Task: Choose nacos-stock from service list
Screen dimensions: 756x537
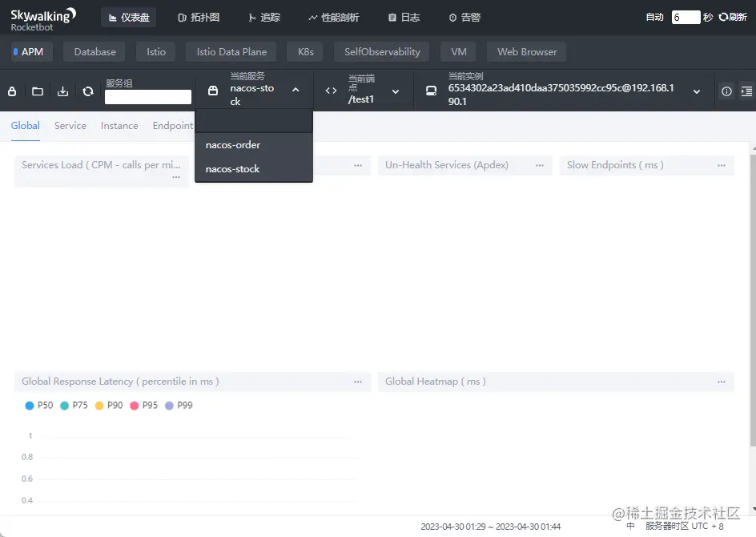Action: click(x=254, y=169)
